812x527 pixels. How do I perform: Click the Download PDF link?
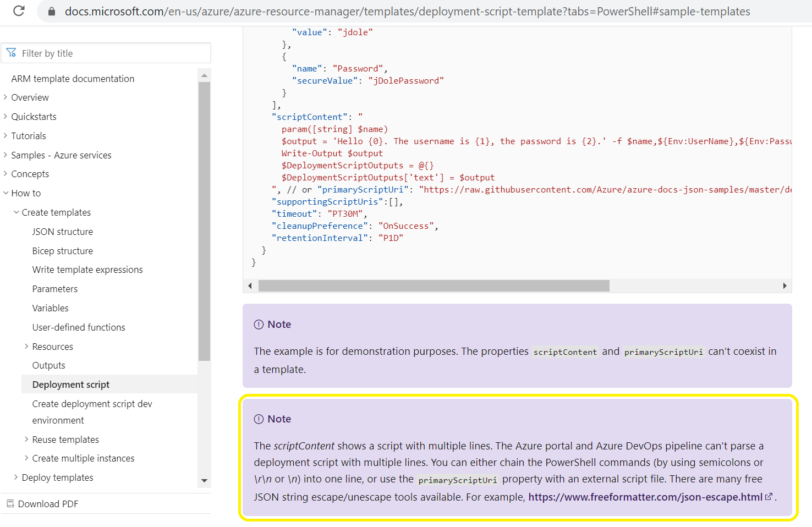pos(48,504)
